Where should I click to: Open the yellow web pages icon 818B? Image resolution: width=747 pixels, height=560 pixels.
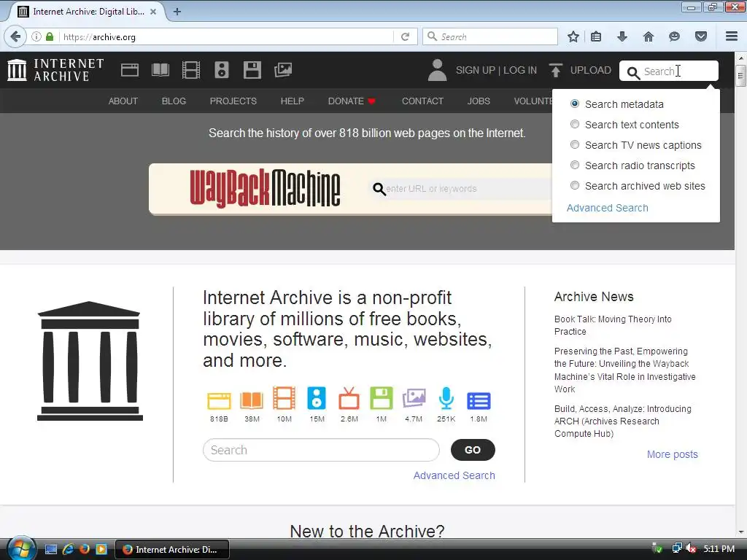pos(219,400)
